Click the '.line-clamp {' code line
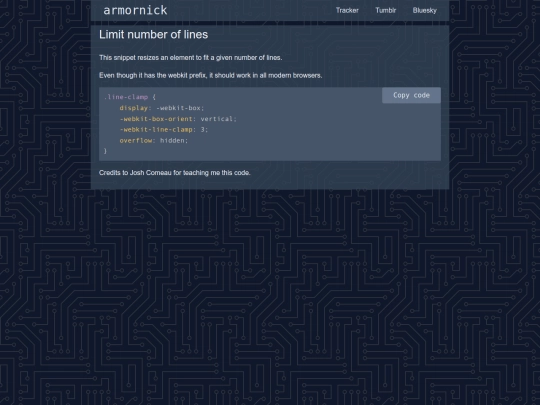The image size is (540, 405). coord(129,97)
